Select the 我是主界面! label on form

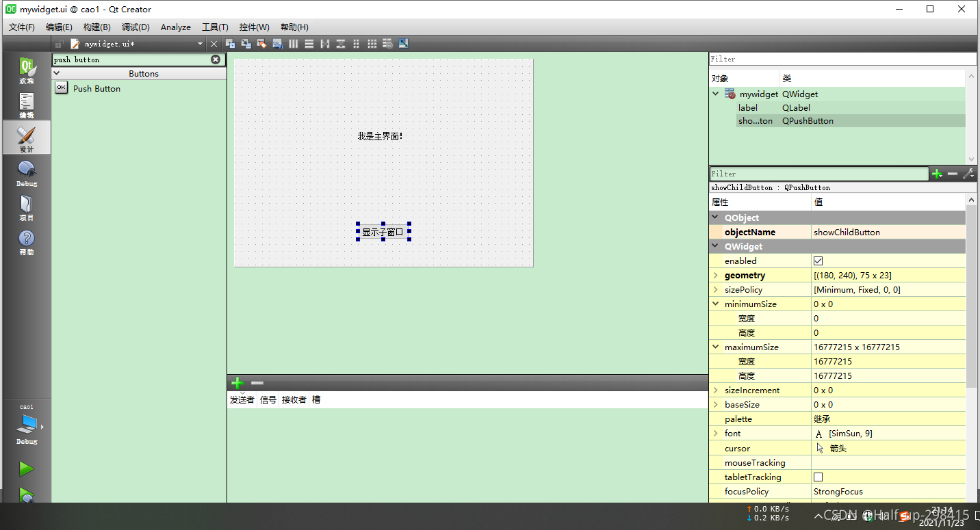(x=380, y=136)
